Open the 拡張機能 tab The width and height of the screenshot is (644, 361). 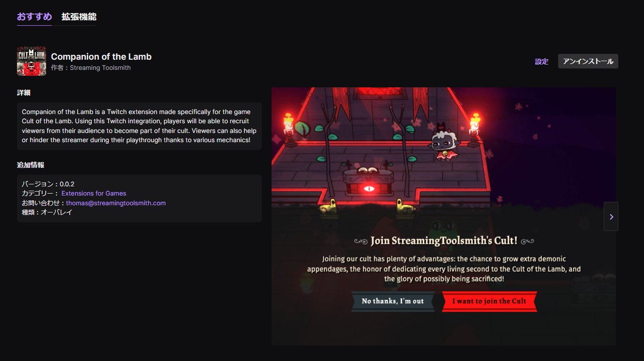79,16
